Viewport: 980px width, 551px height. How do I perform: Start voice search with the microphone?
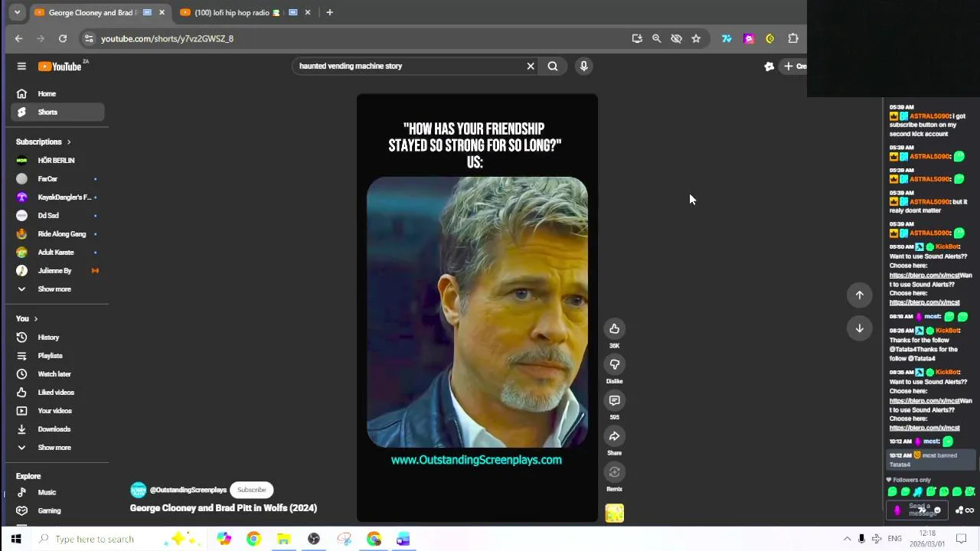click(x=584, y=67)
